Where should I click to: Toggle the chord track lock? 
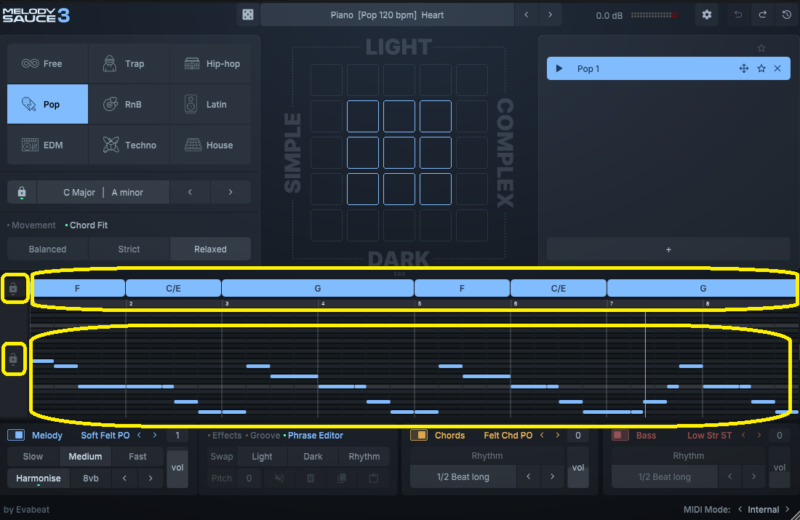(13, 289)
